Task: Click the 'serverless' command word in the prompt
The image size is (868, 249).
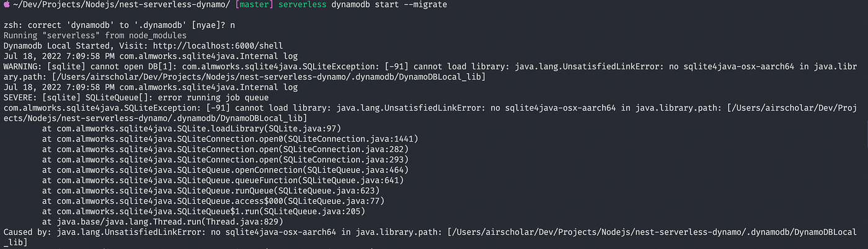Action: pos(304,5)
